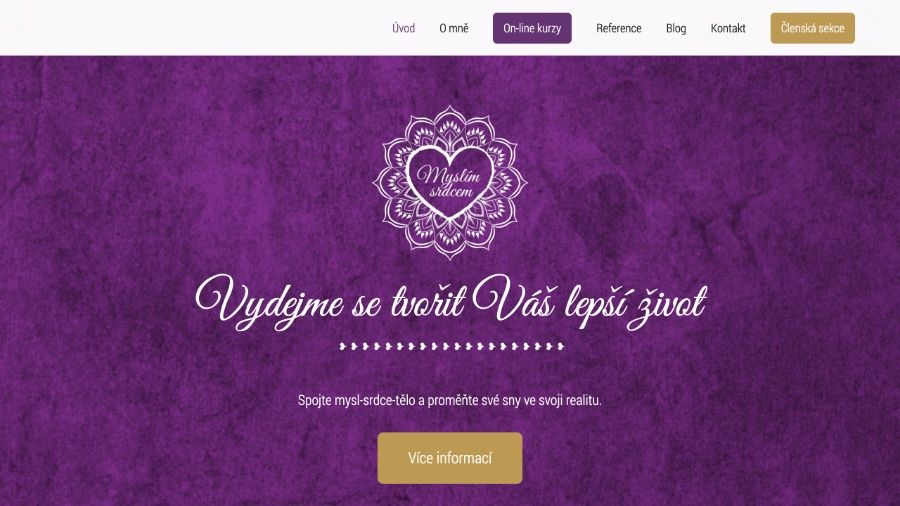This screenshot has width=900, height=506.
Task: Open the Úvod menu item
Action: point(404,28)
